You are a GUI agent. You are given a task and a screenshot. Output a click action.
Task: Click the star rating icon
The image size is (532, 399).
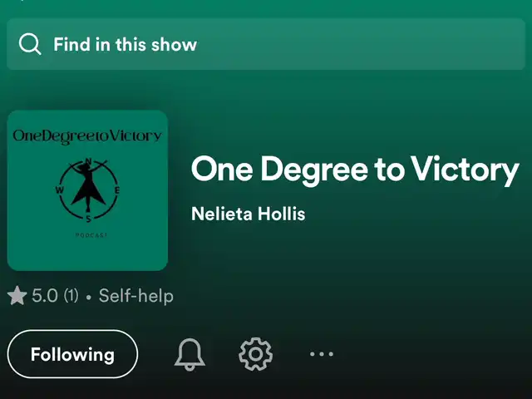click(17, 296)
